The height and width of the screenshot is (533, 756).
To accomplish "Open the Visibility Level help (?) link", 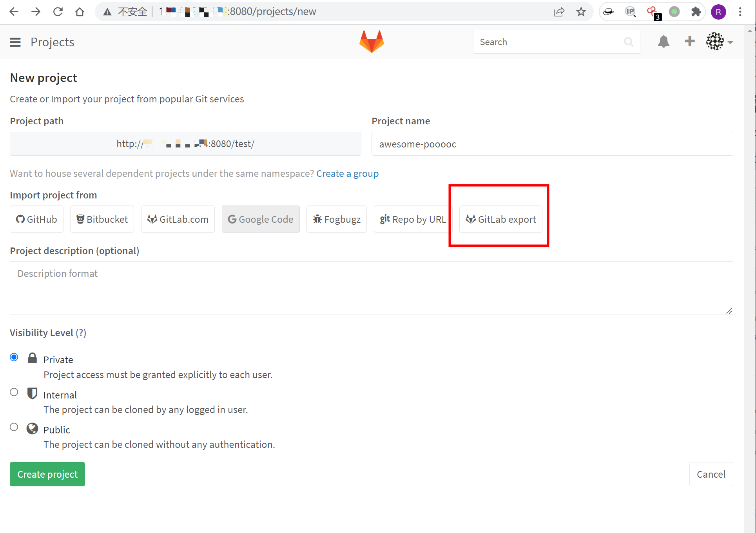I will [x=81, y=333].
